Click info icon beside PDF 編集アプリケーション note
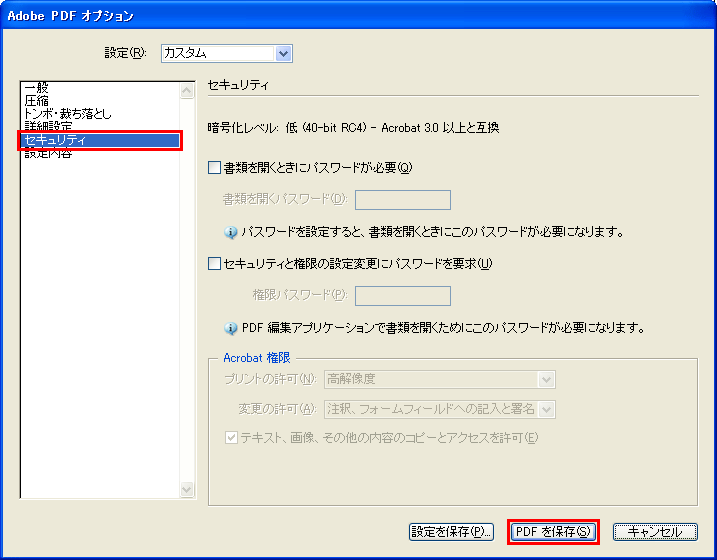717x560 pixels. tap(230, 328)
